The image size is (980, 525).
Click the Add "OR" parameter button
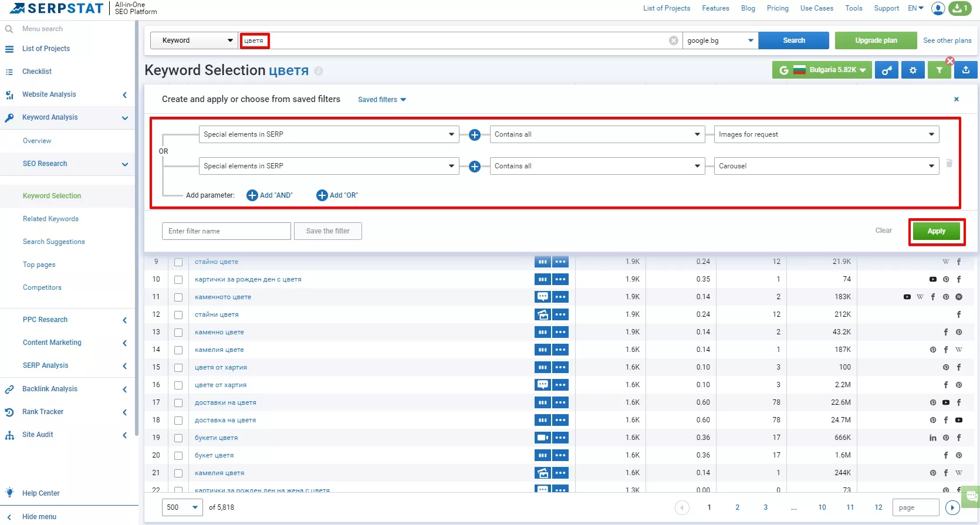pyautogui.click(x=337, y=195)
